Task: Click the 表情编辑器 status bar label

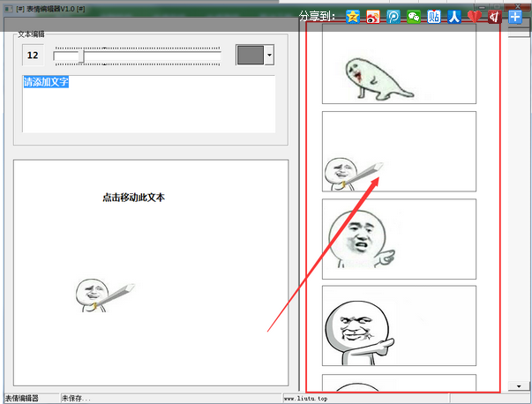Action: click(21, 398)
